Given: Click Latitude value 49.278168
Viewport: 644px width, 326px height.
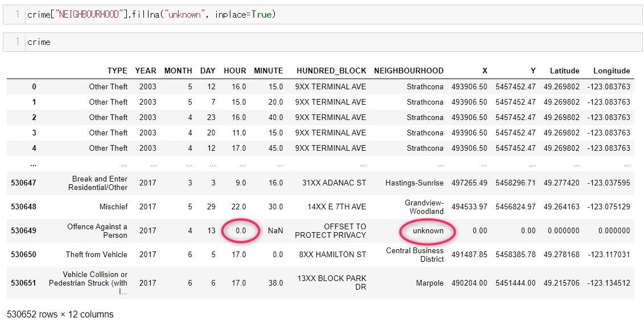Looking at the screenshot, I should click(x=562, y=254).
